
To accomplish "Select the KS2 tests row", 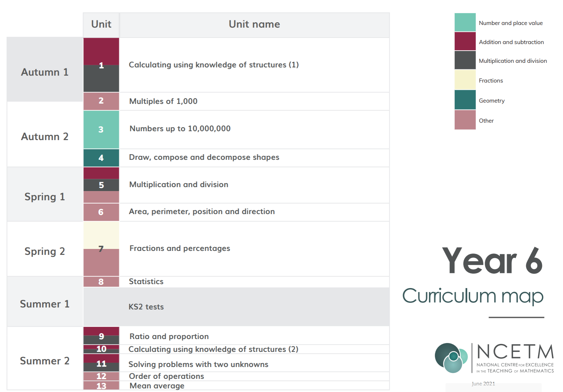I will point(236,307).
